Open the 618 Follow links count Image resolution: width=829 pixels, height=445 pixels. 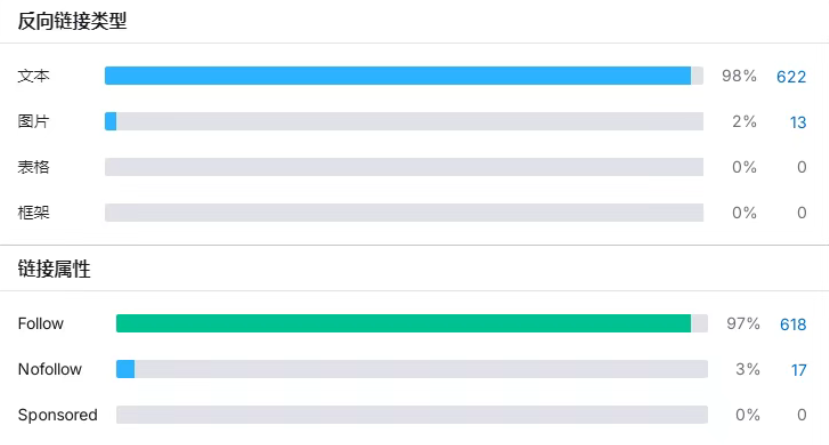(792, 324)
